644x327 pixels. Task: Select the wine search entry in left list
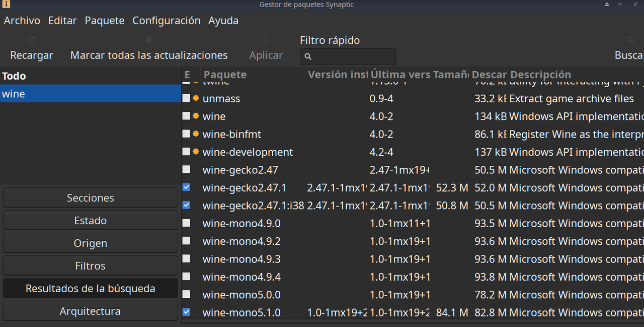click(91, 94)
